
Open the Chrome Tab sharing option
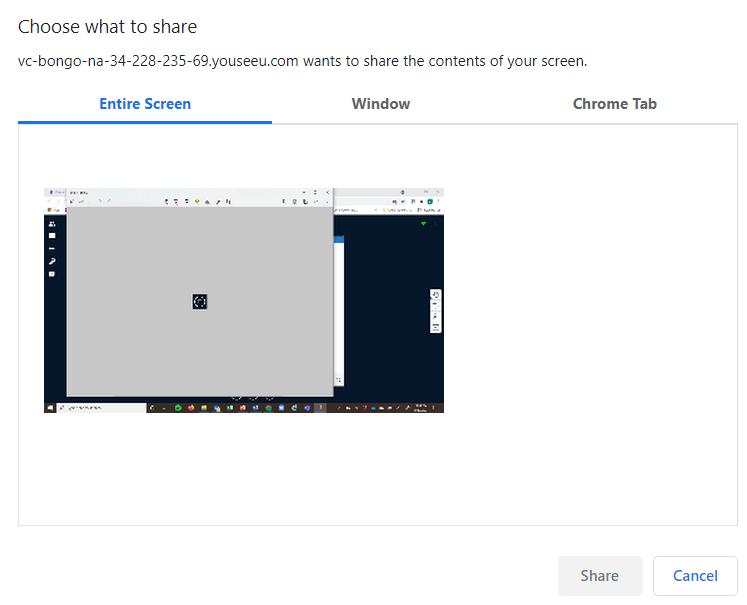(x=614, y=104)
